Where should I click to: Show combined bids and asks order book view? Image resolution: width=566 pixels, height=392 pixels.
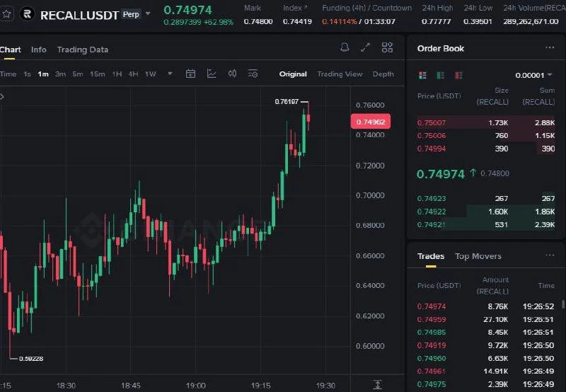422,75
